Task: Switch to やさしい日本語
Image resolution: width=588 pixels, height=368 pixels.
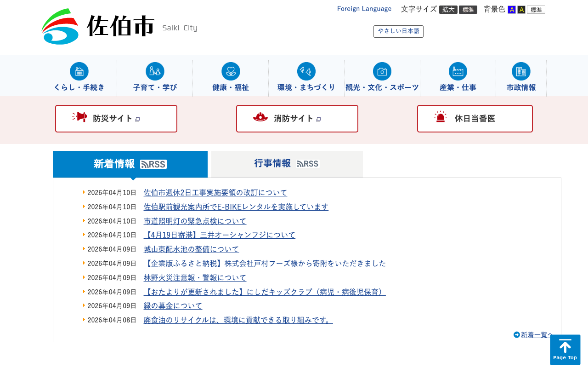Action: pos(398,31)
